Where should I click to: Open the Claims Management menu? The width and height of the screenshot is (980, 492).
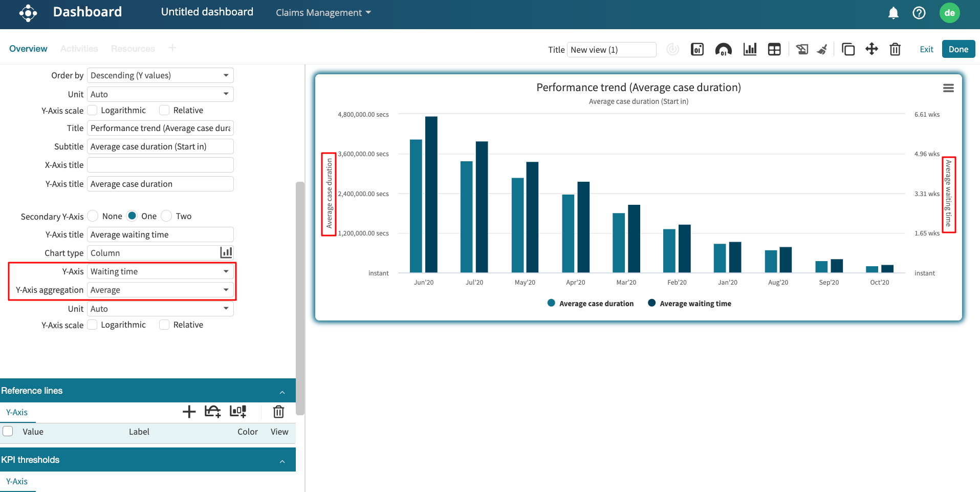point(323,13)
